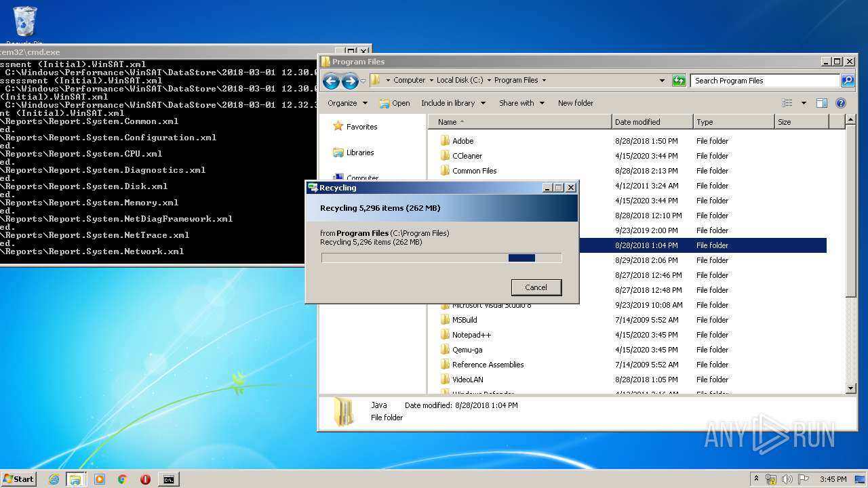Select the Notepad++ folder icon
The width and height of the screenshot is (868, 488).
[x=445, y=335]
